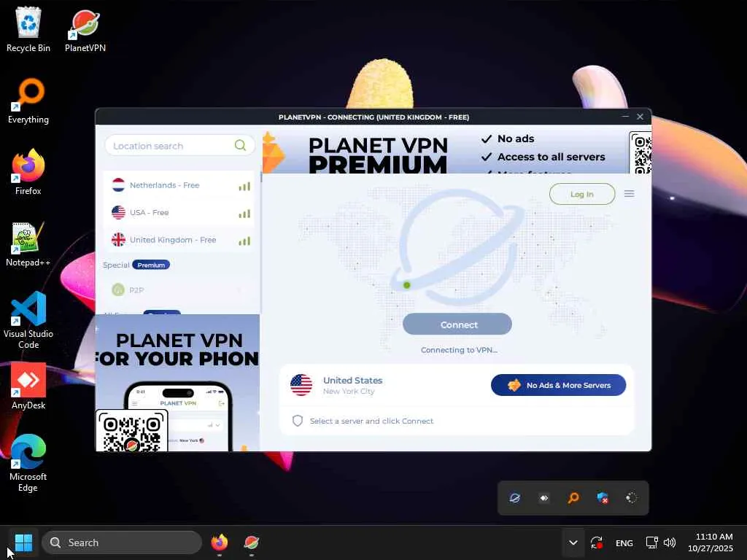Click the 'Connecting to VPN...' status text

pos(459,350)
